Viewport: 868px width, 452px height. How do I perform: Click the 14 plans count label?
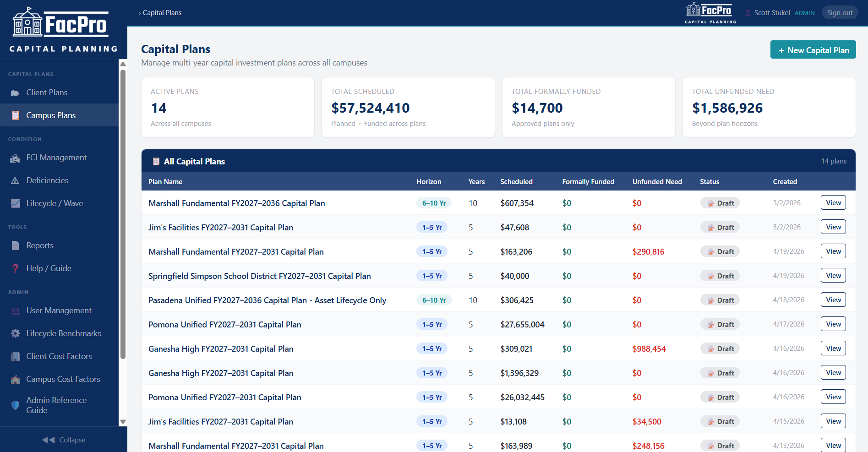click(834, 161)
